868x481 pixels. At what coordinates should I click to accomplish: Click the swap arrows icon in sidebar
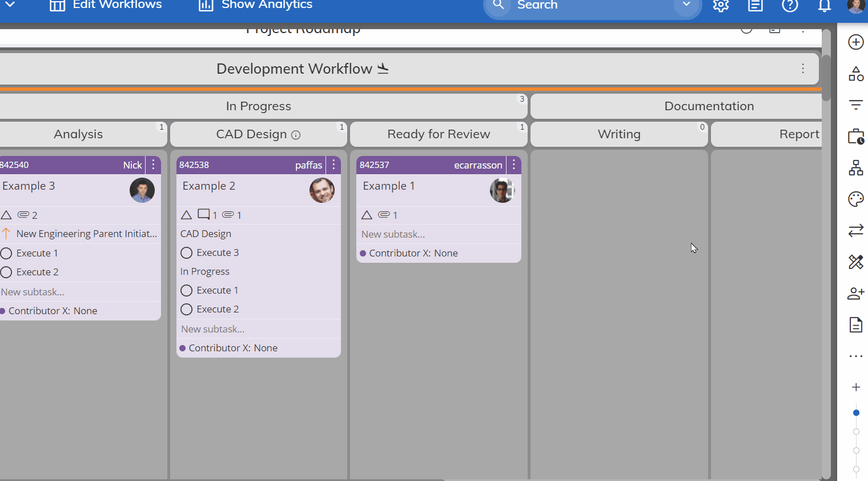[855, 231]
